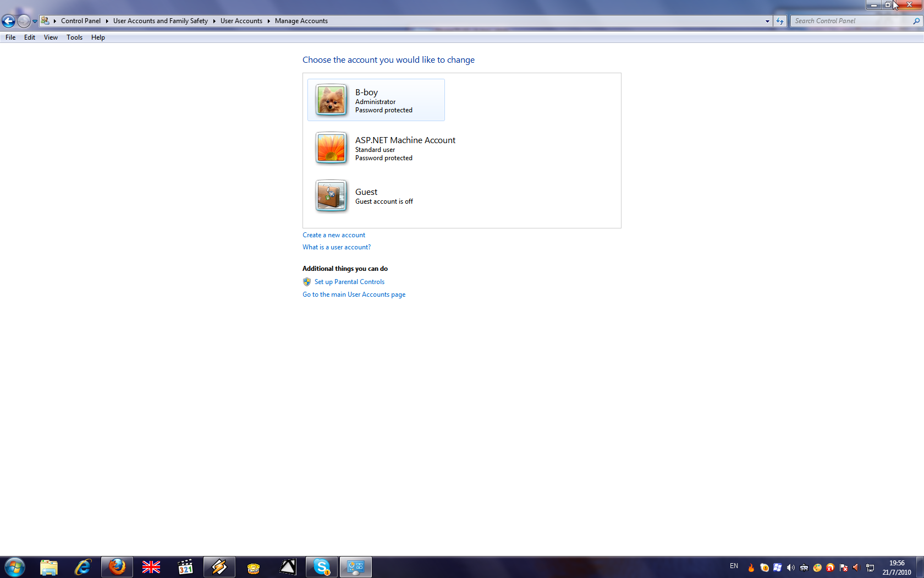Screen dimensions: 924x578
Task: Open Set up Parental Controls link
Action: coord(349,282)
